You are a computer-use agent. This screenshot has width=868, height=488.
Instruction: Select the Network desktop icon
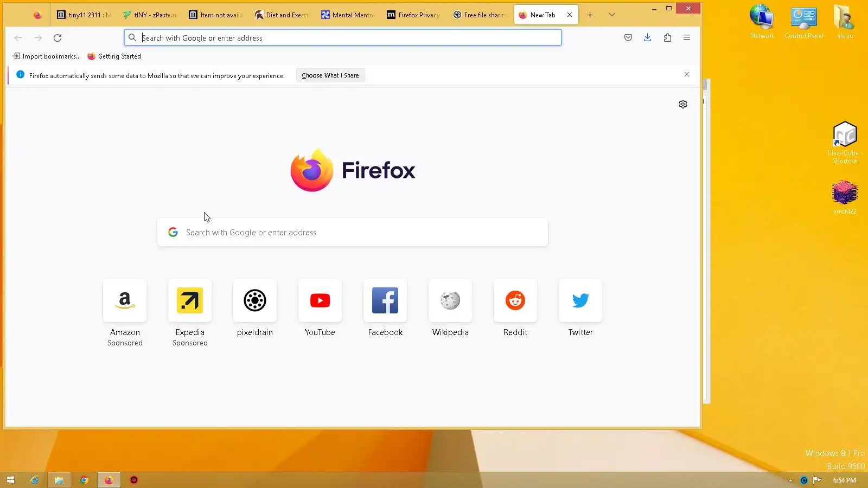[762, 22]
